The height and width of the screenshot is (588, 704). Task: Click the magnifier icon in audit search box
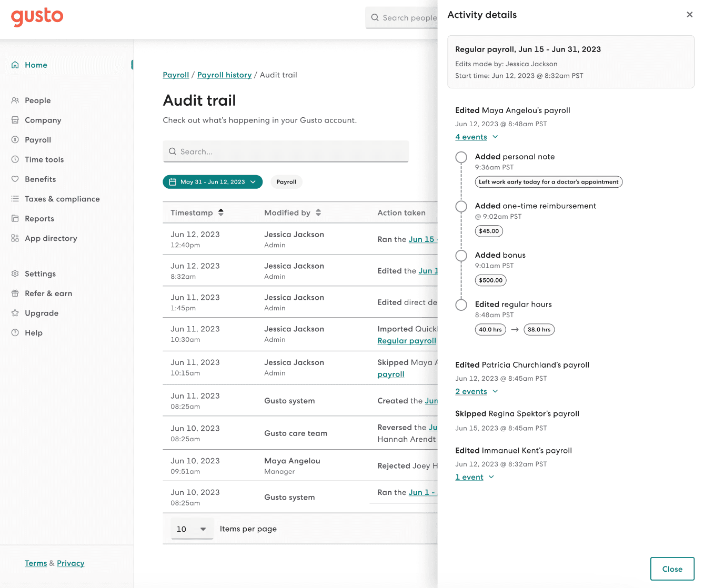(x=172, y=151)
